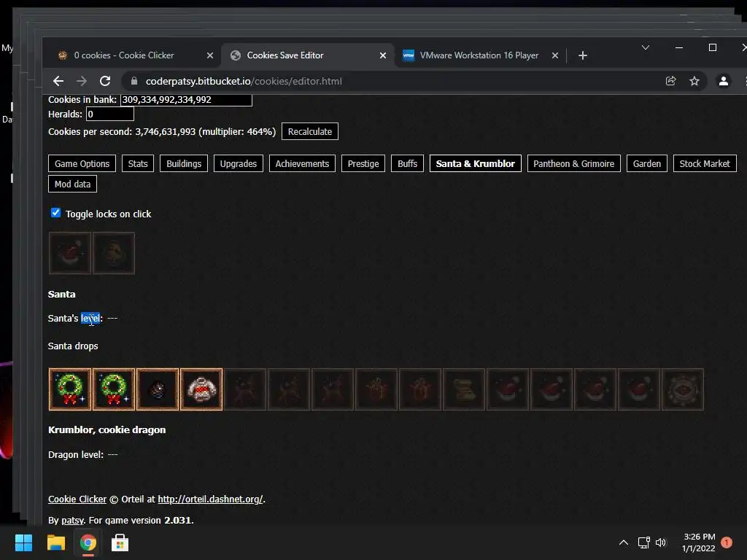The image size is (747, 560).
Task: Open the Buildings section
Action: (184, 163)
